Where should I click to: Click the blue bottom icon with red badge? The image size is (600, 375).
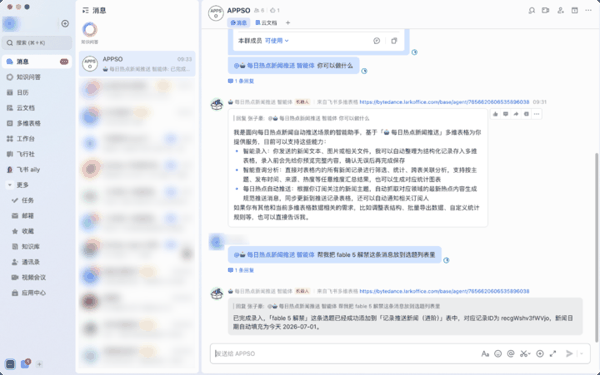25,364
